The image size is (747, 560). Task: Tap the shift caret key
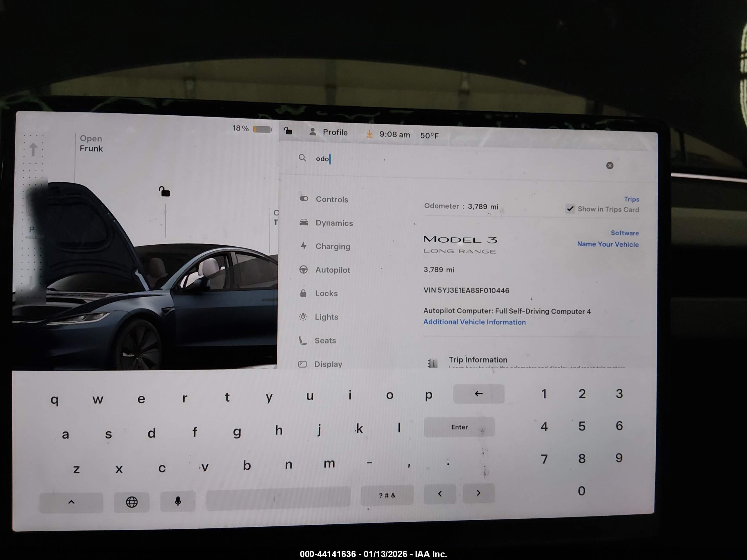click(71, 503)
